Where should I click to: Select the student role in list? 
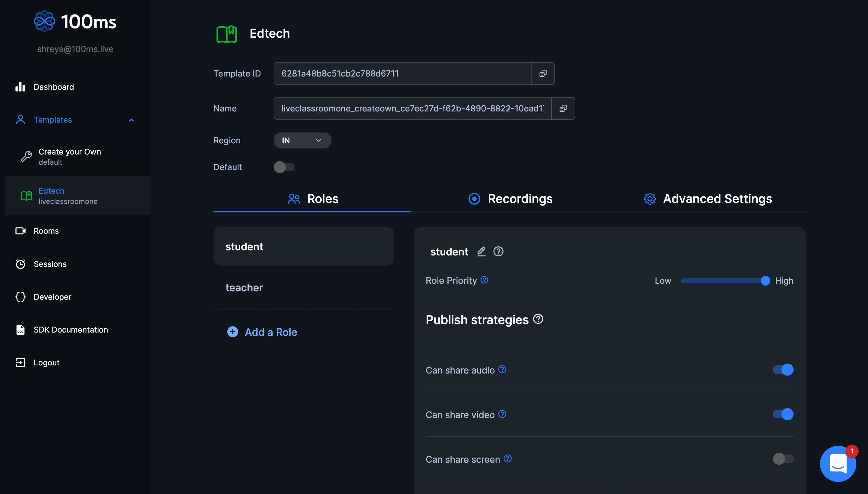coord(304,247)
